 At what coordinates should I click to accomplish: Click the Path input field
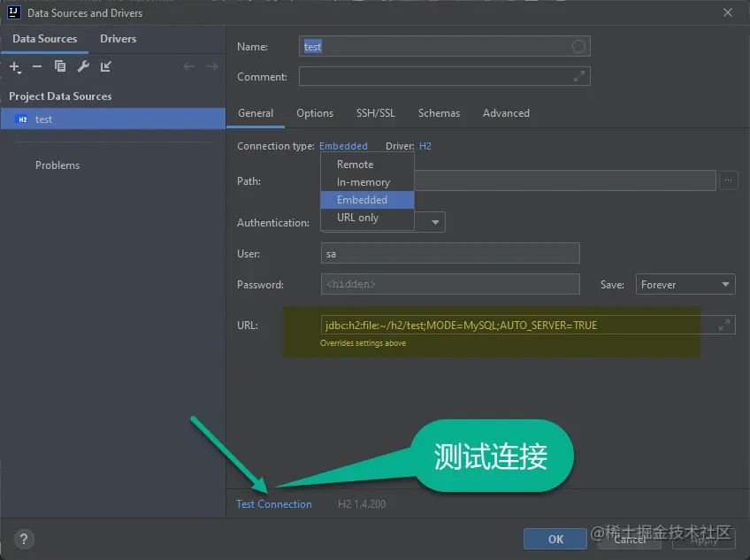[x=565, y=180]
